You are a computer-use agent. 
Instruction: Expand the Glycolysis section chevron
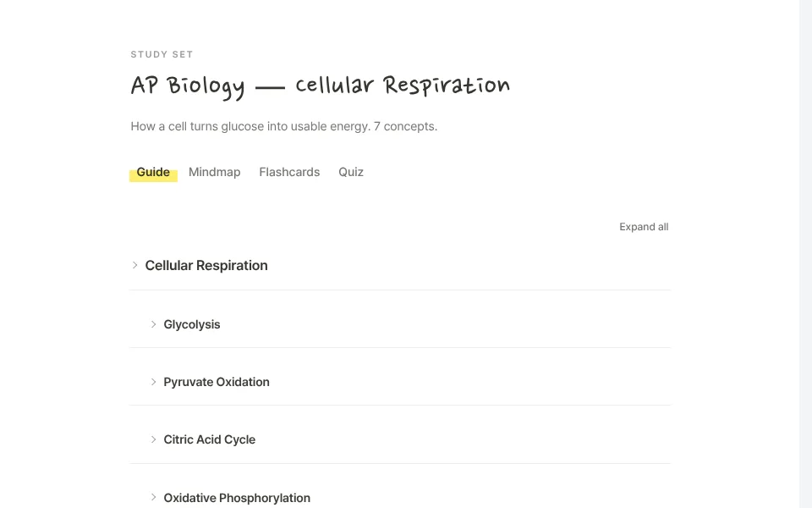coord(153,324)
